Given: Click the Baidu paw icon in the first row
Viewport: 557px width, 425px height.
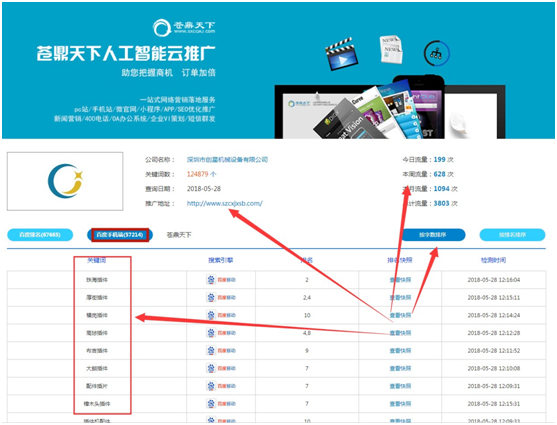Looking at the screenshot, I should 211,280.
